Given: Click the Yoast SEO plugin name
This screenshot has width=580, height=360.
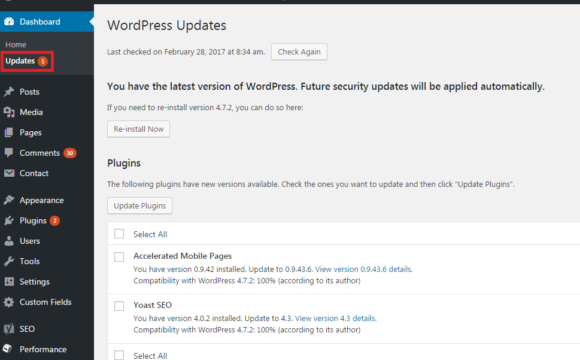Looking at the screenshot, I should coord(153,305).
